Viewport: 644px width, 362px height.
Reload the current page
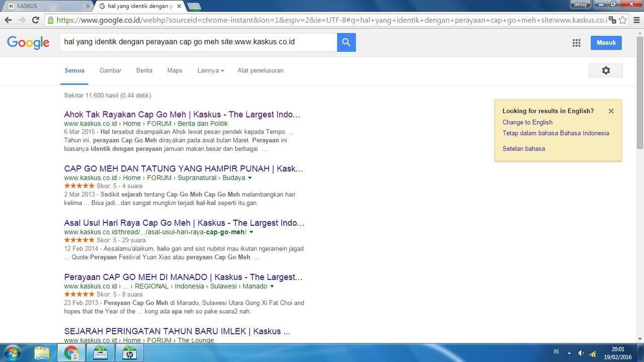pyautogui.click(x=35, y=20)
